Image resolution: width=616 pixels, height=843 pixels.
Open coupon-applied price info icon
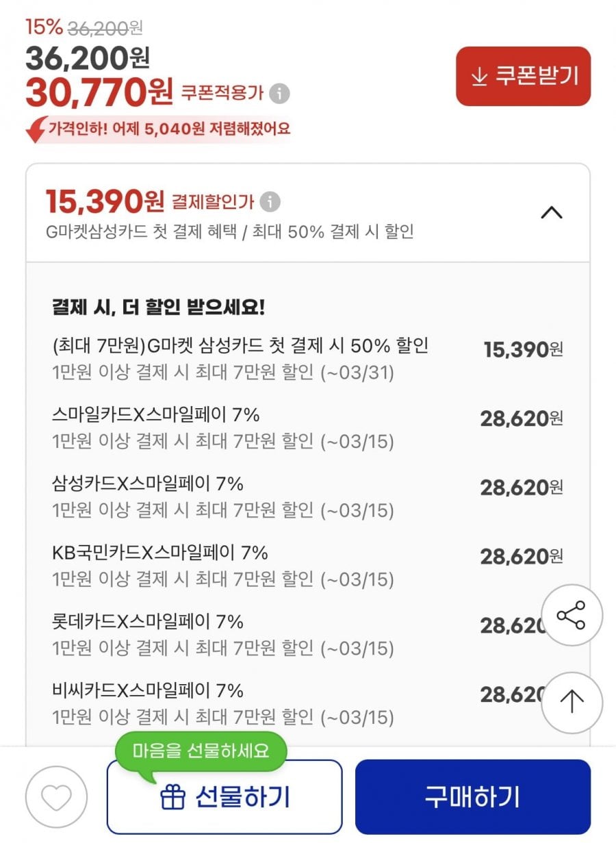pos(279,94)
